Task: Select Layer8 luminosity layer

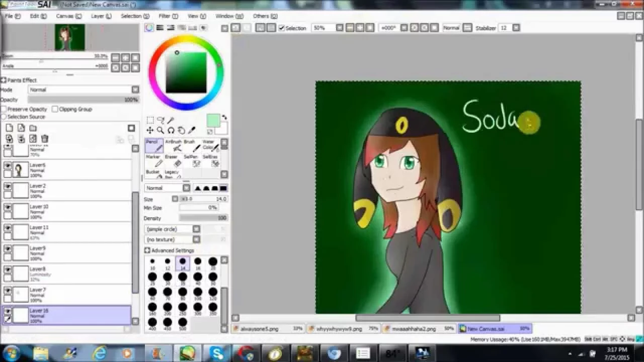Action: pos(67,274)
